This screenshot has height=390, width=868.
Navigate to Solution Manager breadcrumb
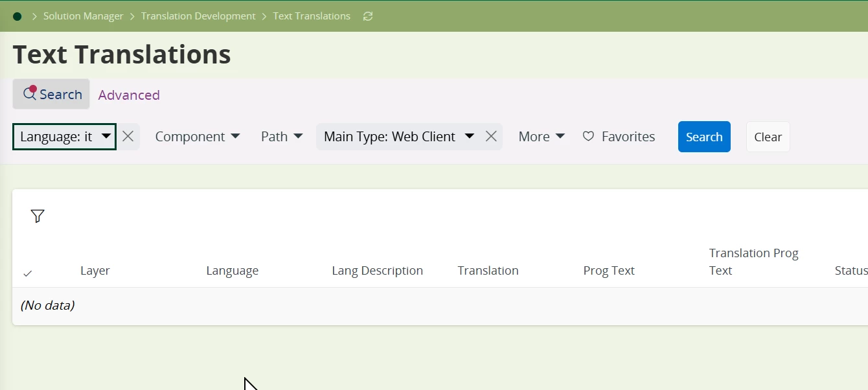point(83,16)
